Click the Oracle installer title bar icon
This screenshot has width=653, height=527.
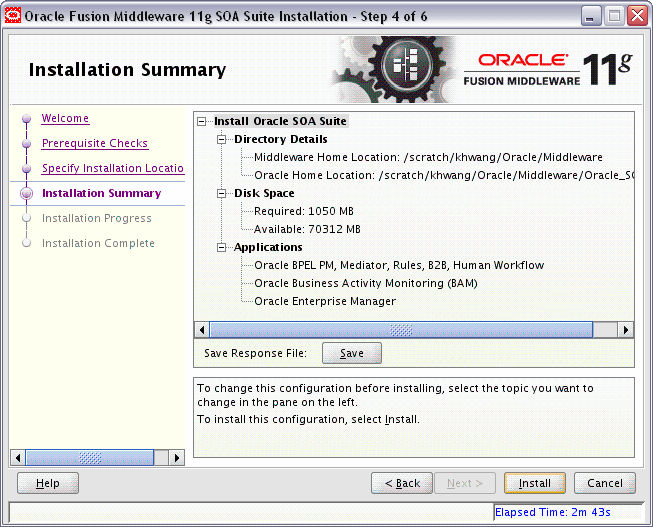click(12, 16)
